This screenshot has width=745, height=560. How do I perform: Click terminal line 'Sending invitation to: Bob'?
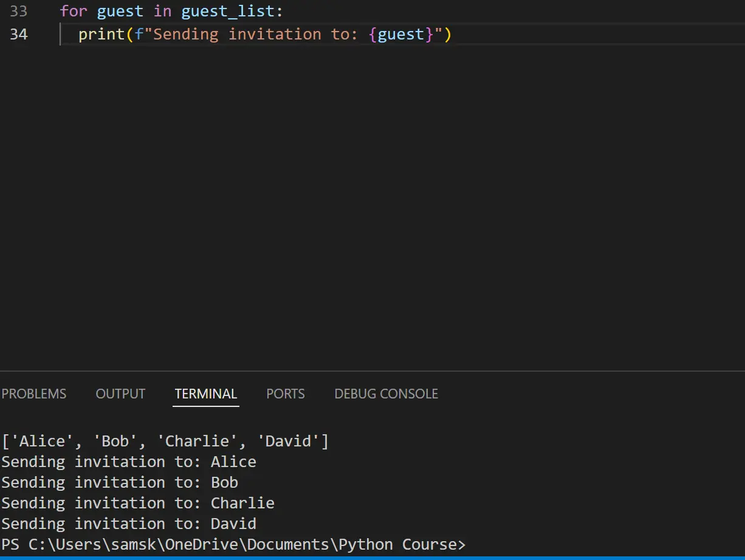tap(120, 482)
